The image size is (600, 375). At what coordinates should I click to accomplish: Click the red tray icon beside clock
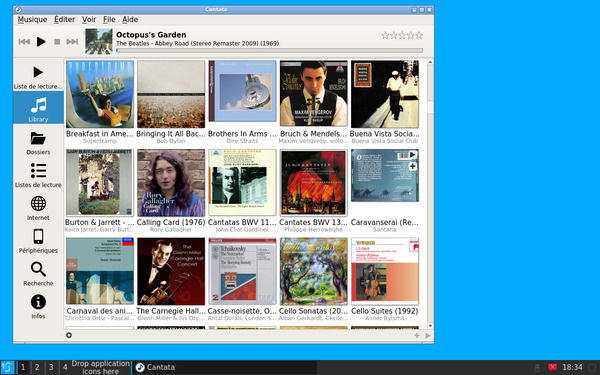pyautogui.click(x=552, y=367)
